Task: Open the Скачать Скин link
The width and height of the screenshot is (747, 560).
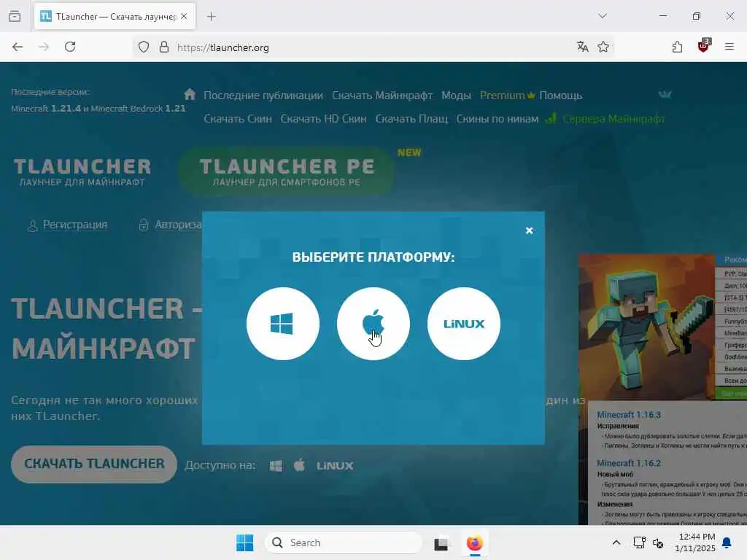Action: click(238, 119)
